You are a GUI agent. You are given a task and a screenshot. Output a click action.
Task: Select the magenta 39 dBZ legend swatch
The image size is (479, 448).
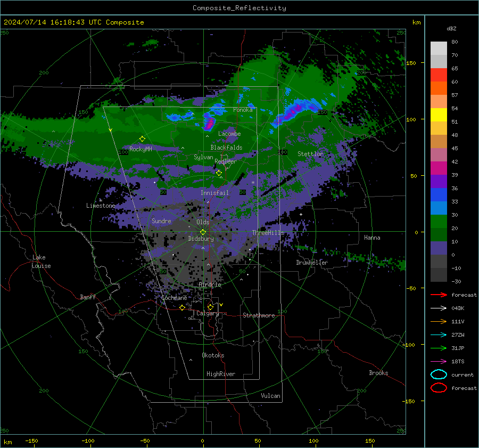(x=439, y=168)
